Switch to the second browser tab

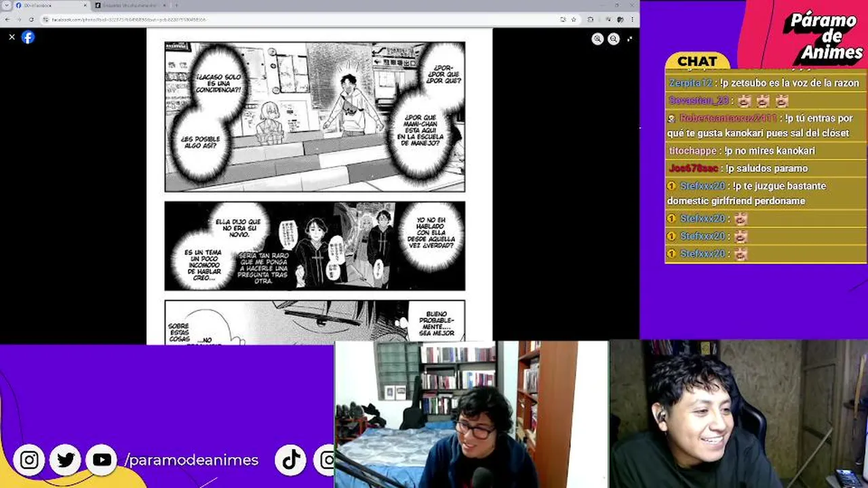[x=131, y=5]
